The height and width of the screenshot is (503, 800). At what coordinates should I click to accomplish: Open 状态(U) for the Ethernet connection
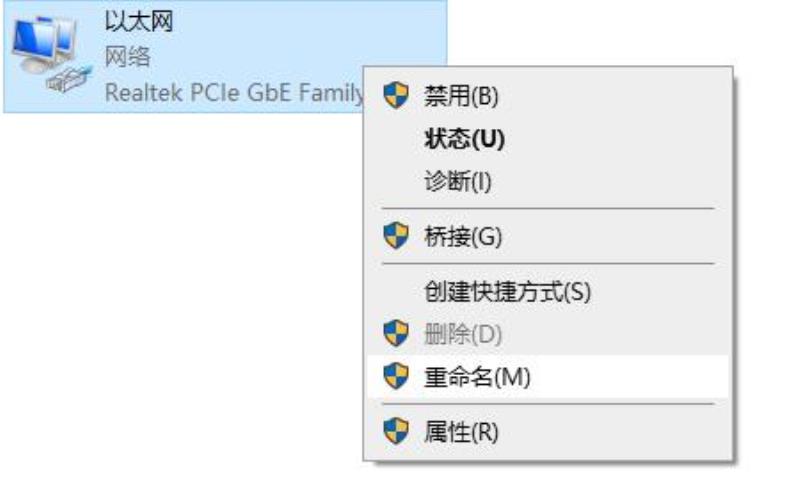coord(547,138)
